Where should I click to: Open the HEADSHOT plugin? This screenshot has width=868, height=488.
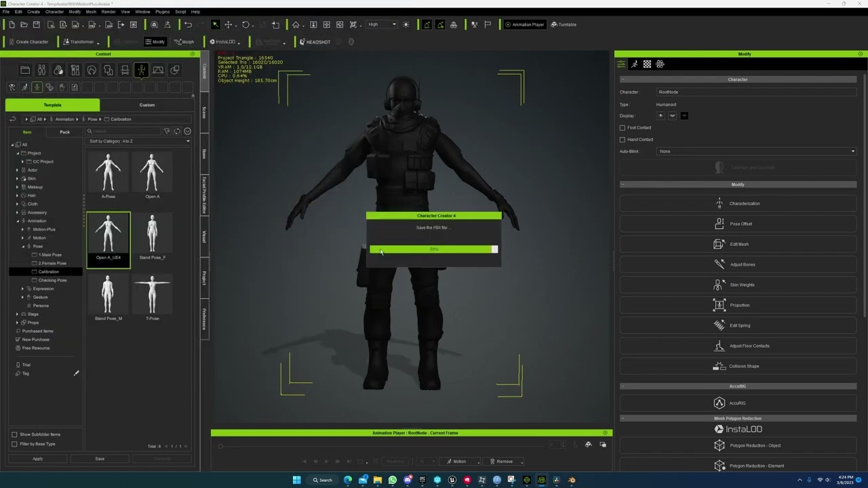pyautogui.click(x=315, y=42)
